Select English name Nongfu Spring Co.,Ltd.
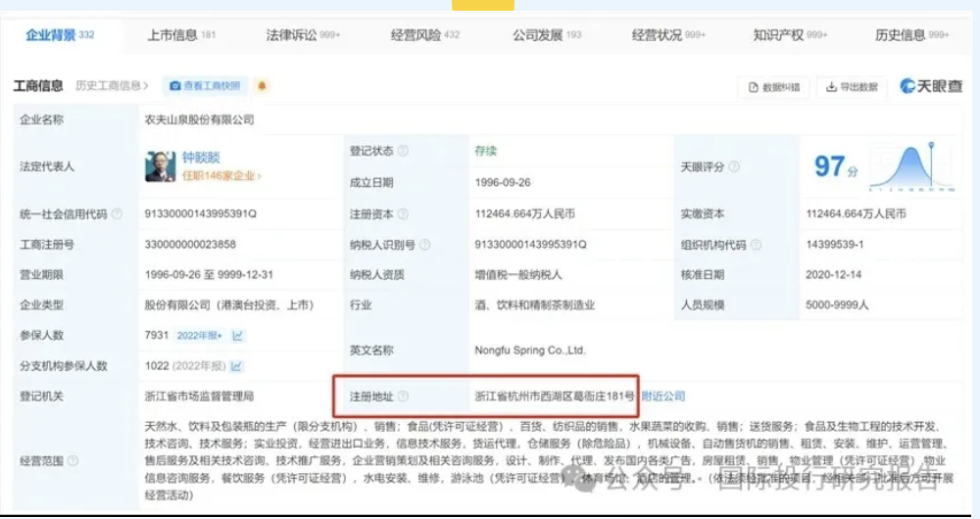Screen dimensions: 980x519 pyautogui.click(x=530, y=351)
